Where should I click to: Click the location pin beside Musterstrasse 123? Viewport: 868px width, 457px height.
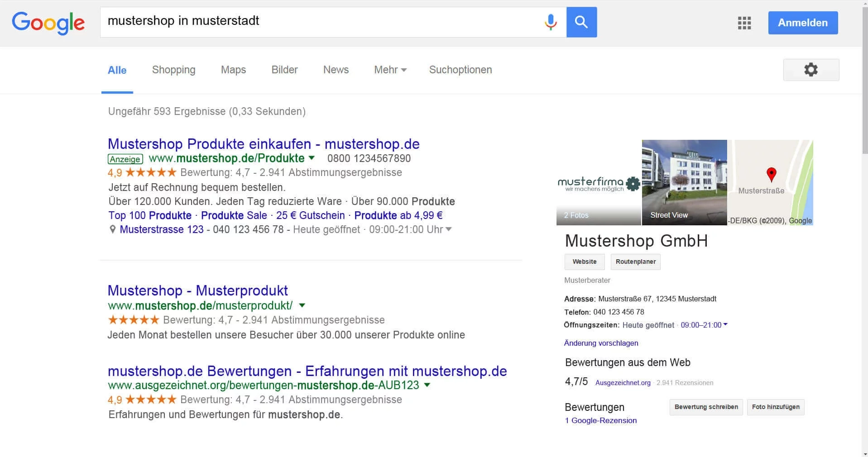click(x=113, y=229)
